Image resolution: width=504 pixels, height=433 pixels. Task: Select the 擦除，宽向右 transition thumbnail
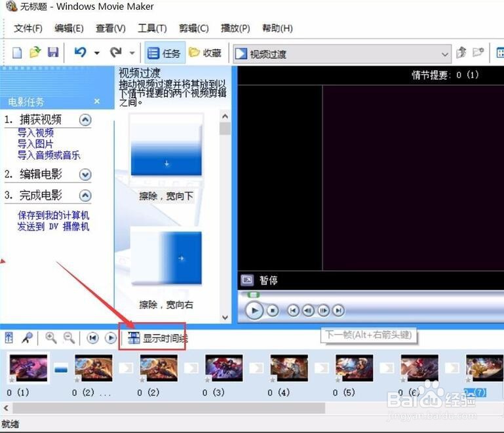pos(166,256)
